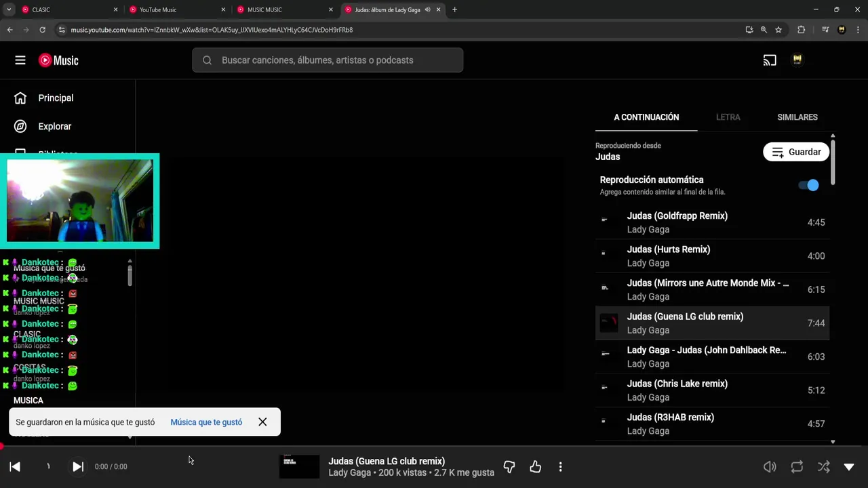Viewport: 868px width, 488px height.
Task: Open the browser zoom icon
Action: (x=764, y=30)
